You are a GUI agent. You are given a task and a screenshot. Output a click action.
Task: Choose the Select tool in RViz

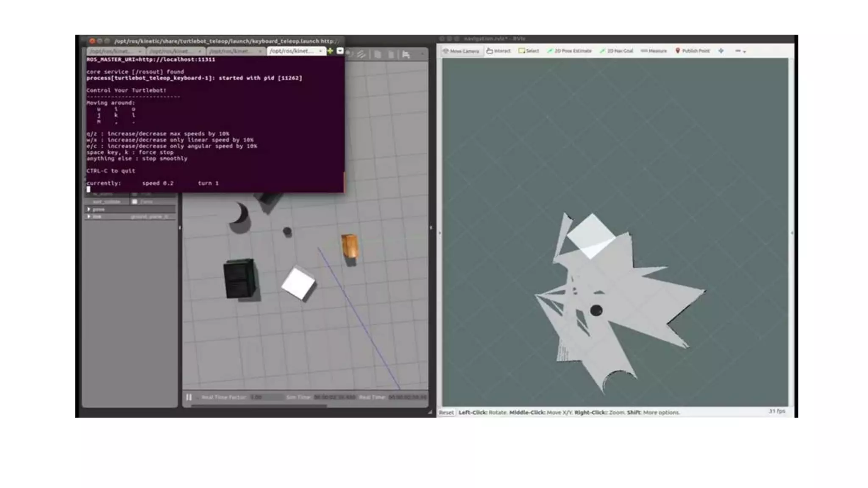tap(529, 51)
